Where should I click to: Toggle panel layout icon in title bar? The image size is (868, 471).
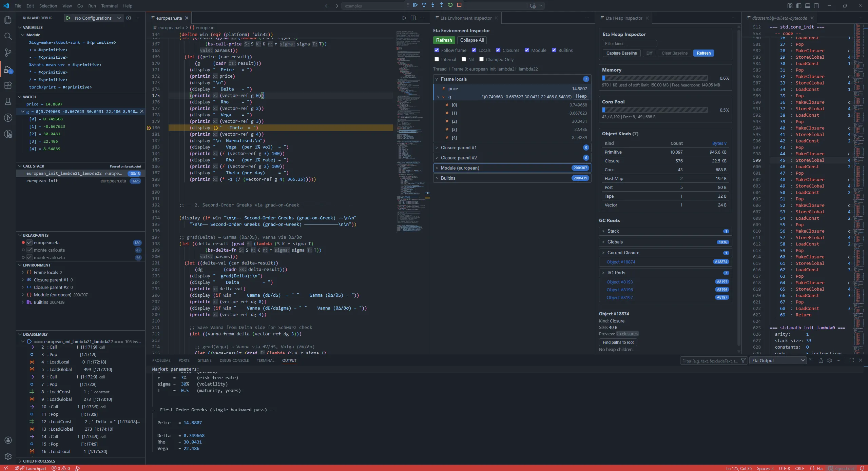[808, 6]
